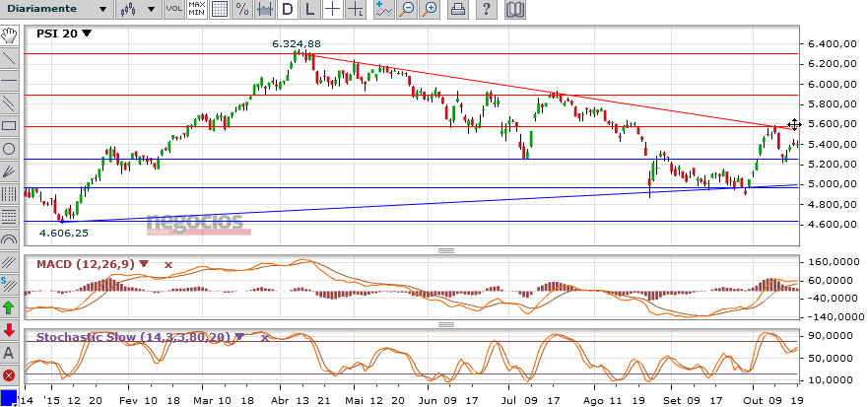
Task: Open the help question mark
Action: [487, 10]
